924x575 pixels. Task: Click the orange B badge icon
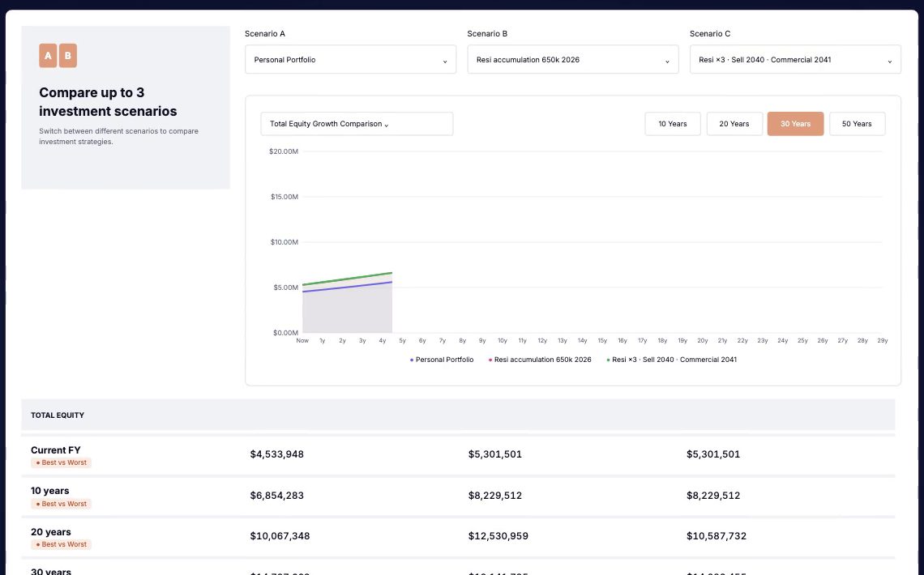tap(68, 56)
